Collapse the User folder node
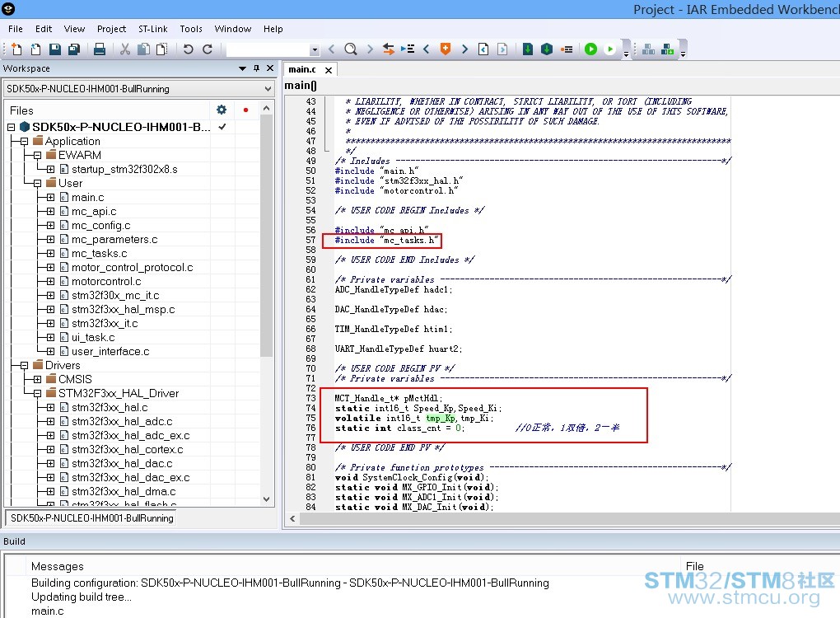This screenshot has width=840, height=618. (x=38, y=183)
